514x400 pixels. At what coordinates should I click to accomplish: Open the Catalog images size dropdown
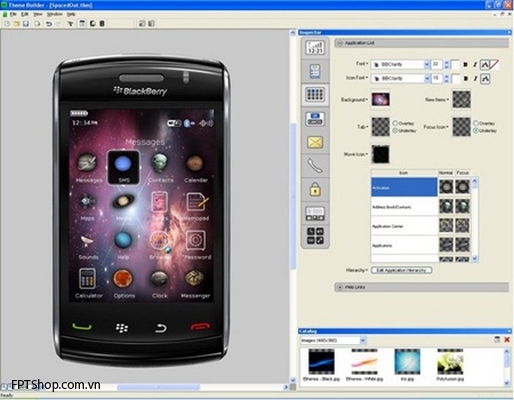coord(363,340)
